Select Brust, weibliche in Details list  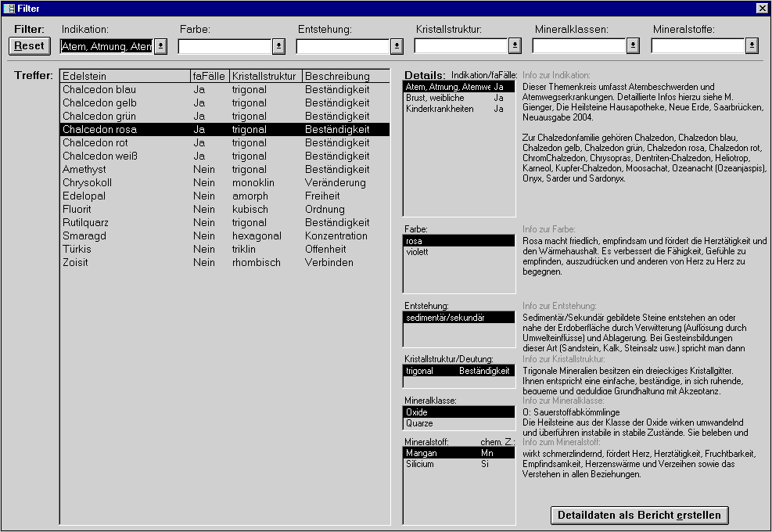(459, 98)
